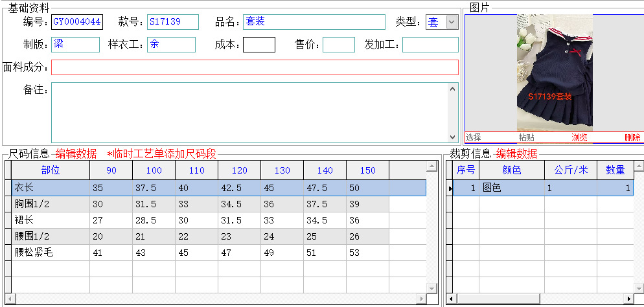Select the 腰围1/2 row label

51,236
